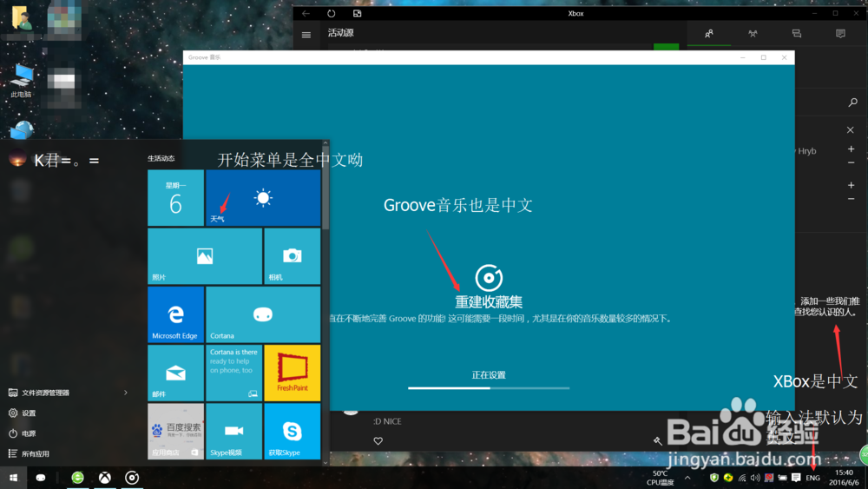Launch the Fresh Paint tile
The width and height of the screenshot is (868, 489).
click(293, 373)
